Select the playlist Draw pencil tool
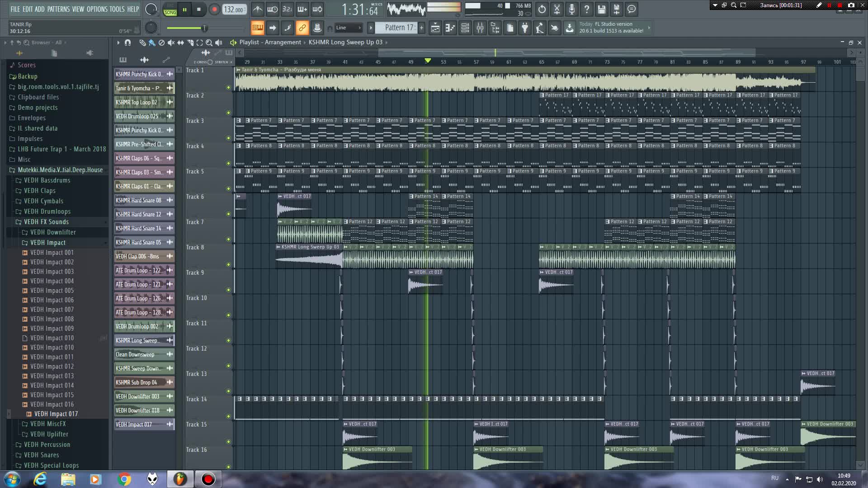Viewport: 868px width, 488px height. pyautogui.click(x=142, y=42)
